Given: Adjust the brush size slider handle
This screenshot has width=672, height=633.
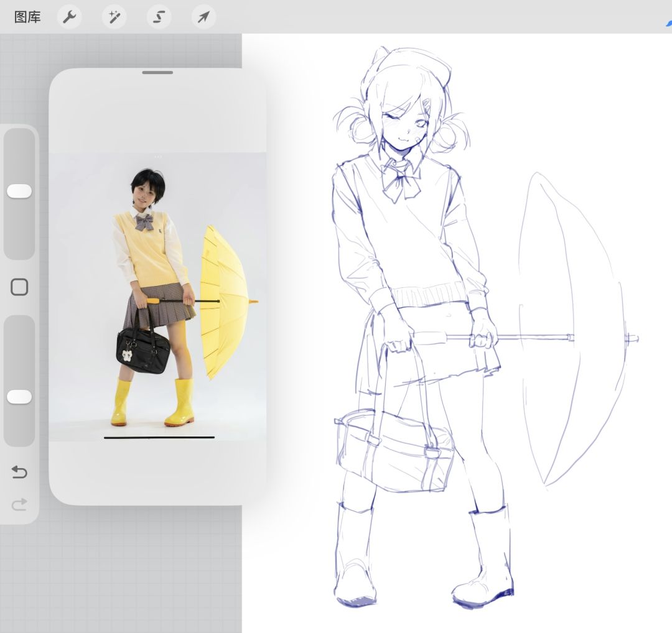Looking at the screenshot, I should click(x=19, y=192).
